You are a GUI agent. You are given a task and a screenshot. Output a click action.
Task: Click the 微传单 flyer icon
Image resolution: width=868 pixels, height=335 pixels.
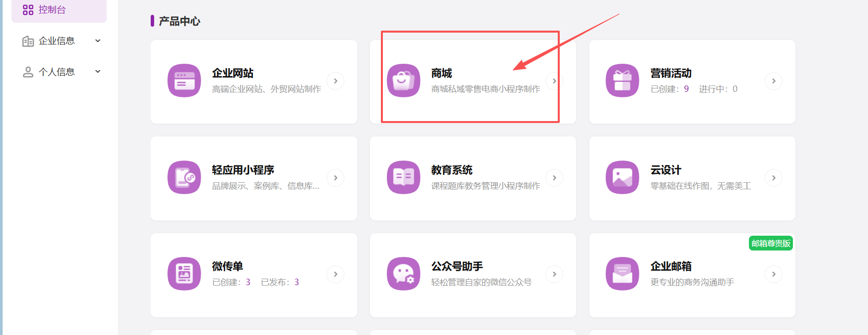coord(184,274)
